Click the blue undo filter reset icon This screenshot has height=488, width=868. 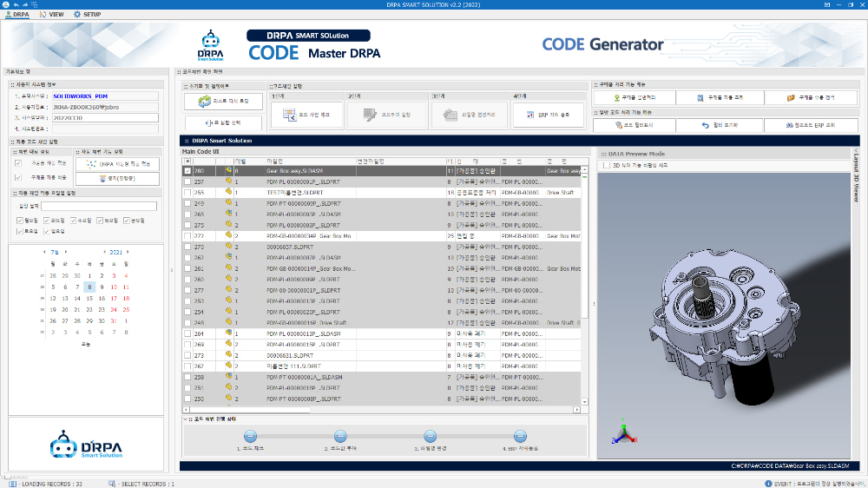coord(705,125)
